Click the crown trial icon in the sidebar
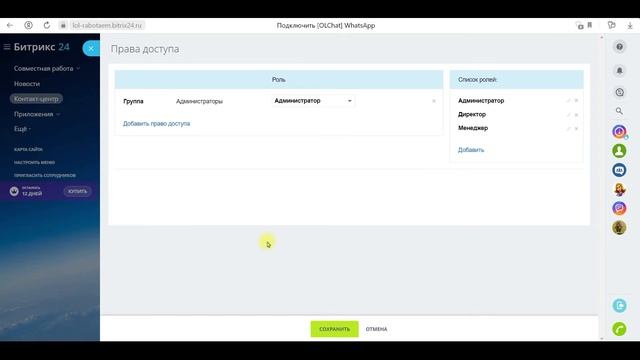The image size is (640, 360). tap(14, 191)
